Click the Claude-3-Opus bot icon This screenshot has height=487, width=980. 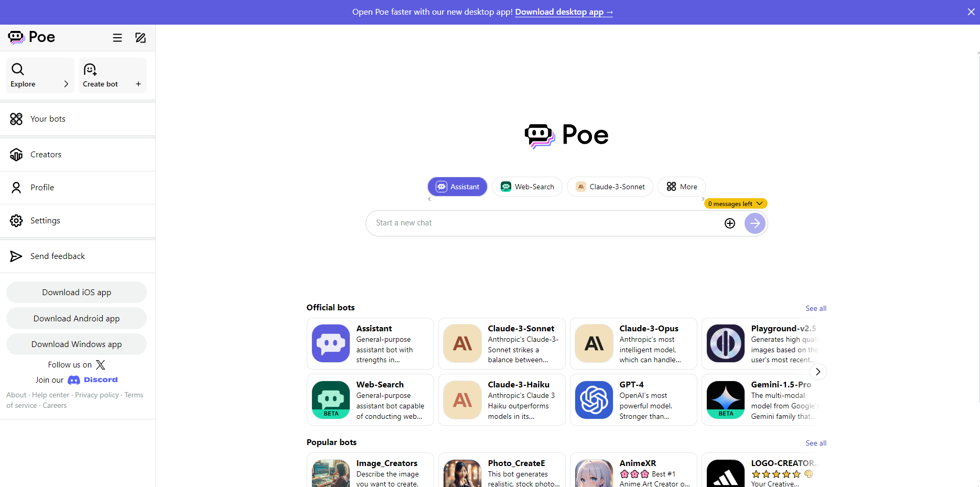[x=594, y=343]
